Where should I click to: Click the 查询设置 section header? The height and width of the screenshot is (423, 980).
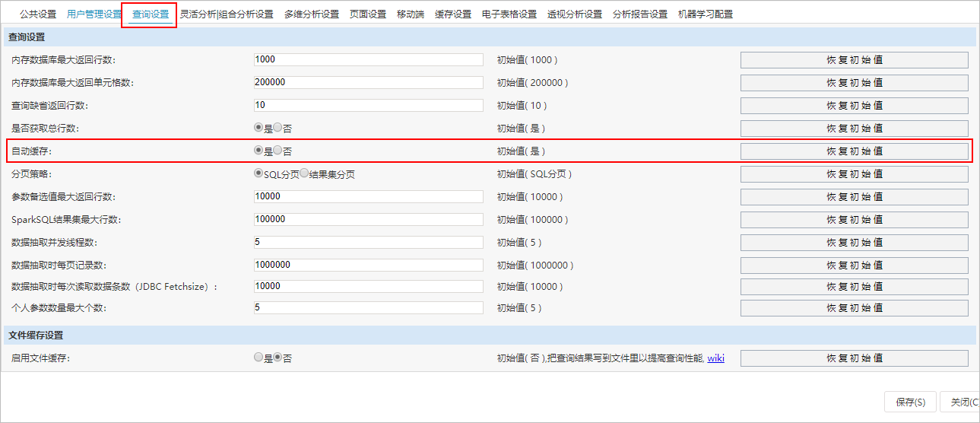[x=490, y=37]
